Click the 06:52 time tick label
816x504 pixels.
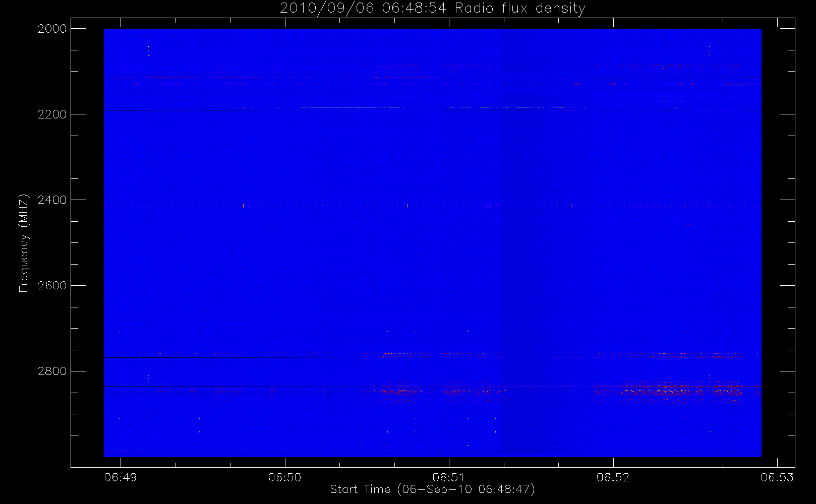tap(613, 477)
